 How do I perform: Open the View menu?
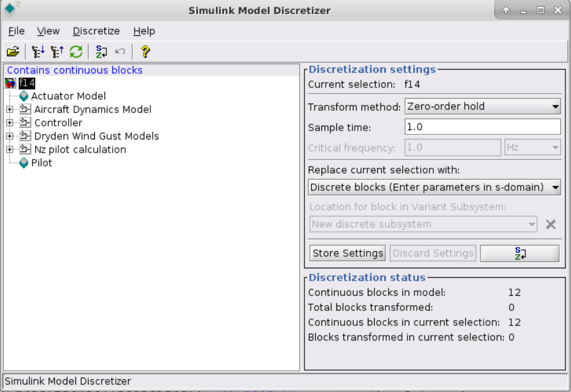48,31
